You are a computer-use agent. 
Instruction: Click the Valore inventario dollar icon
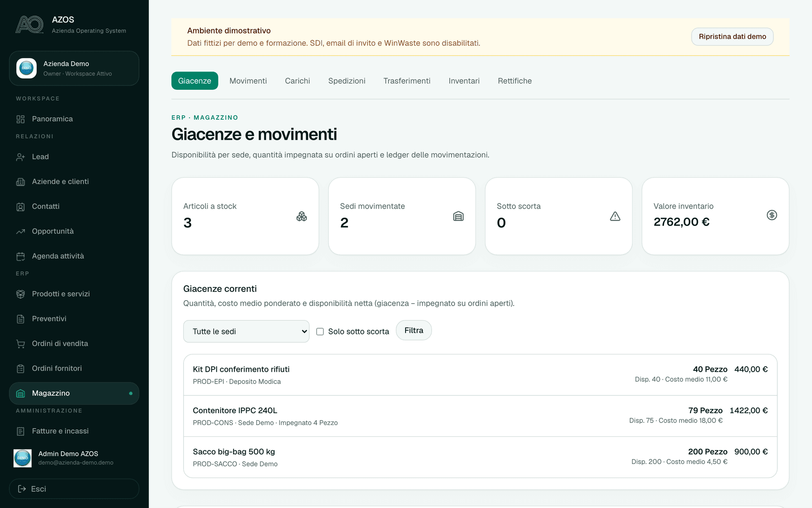(x=772, y=215)
